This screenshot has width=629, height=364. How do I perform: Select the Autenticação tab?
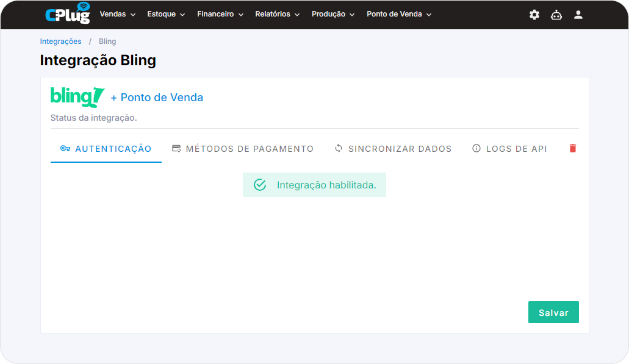[x=106, y=149]
